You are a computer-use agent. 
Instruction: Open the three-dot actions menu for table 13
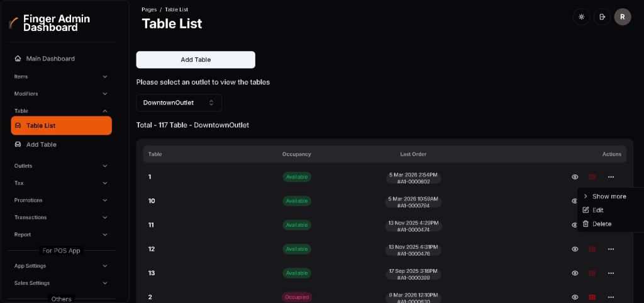(611, 273)
